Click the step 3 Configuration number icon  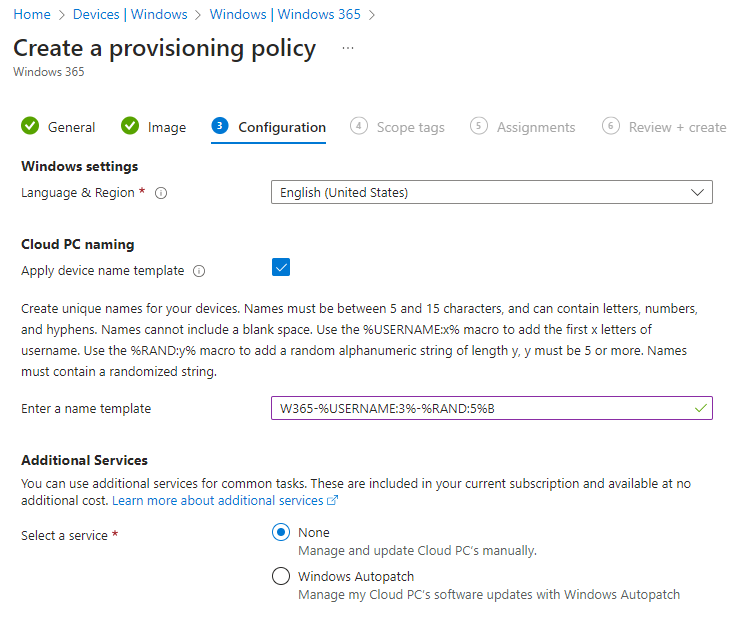point(220,126)
